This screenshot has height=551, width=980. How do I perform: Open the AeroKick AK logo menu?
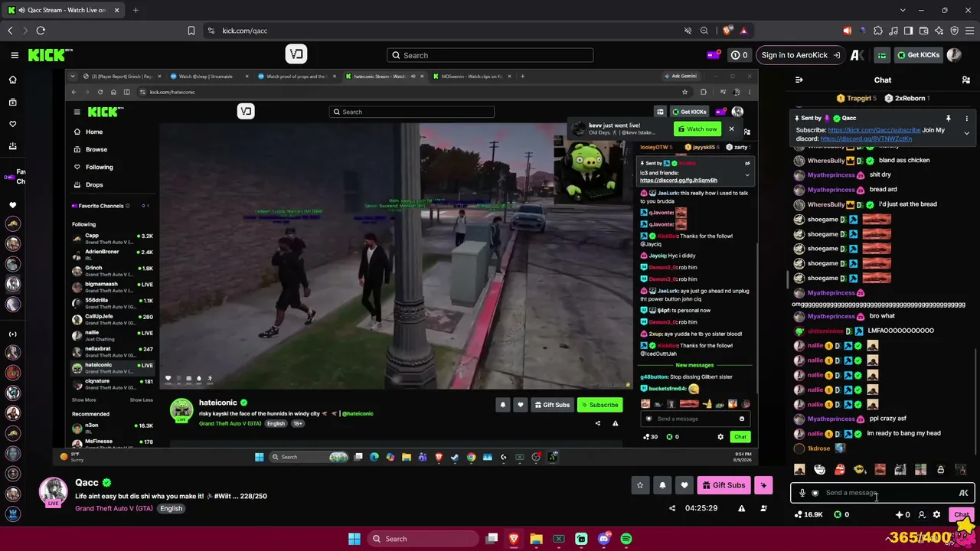[857, 55]
